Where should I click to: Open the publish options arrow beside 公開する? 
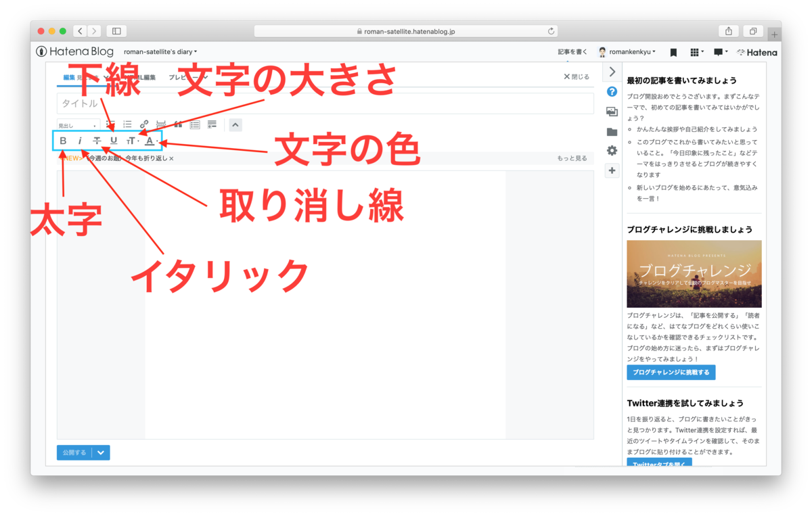(101, 452)
